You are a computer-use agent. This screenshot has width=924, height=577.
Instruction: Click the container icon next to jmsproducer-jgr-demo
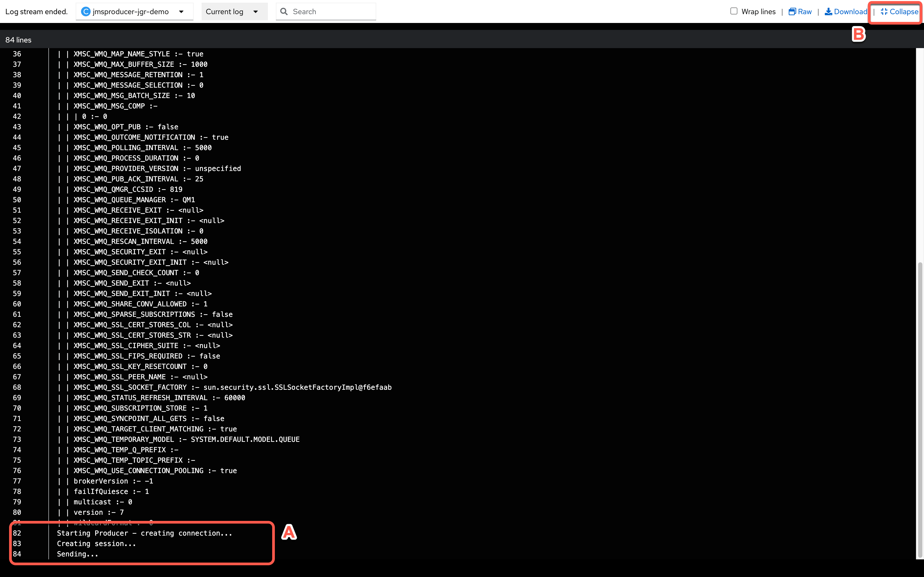click(x=86, y=11)
